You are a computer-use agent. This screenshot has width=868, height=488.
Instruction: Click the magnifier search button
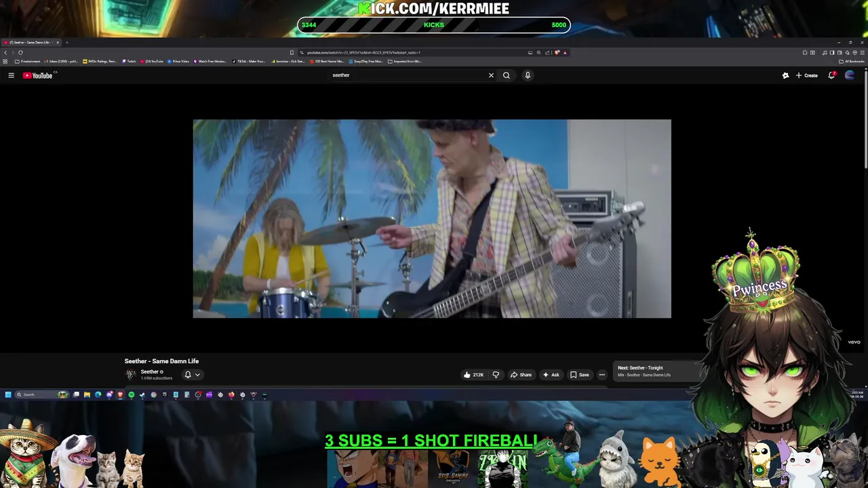click(x=506, y=75)
